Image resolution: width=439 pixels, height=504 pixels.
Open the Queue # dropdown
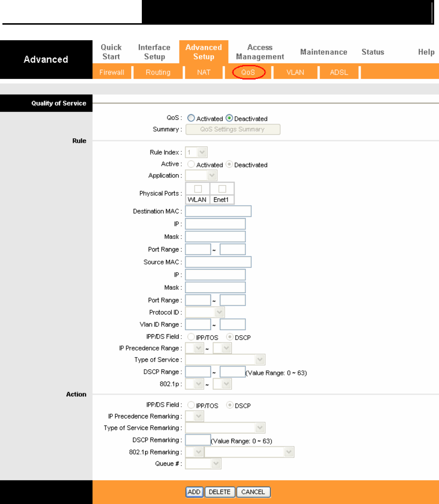203,463
